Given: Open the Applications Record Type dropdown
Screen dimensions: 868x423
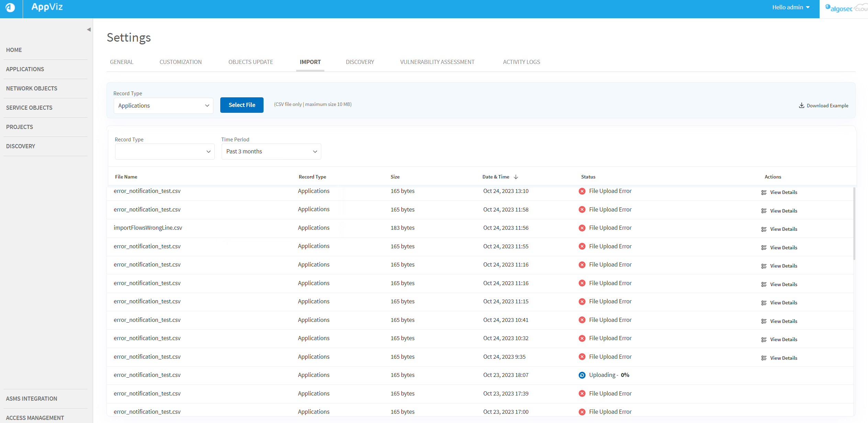Looking at the screenshot, I should (x=163, y=106).
